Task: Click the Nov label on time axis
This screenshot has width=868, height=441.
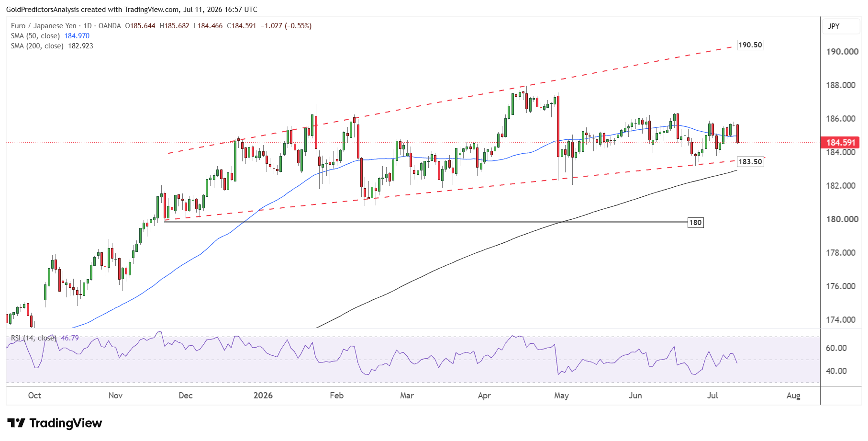Action: pos(115,396)
